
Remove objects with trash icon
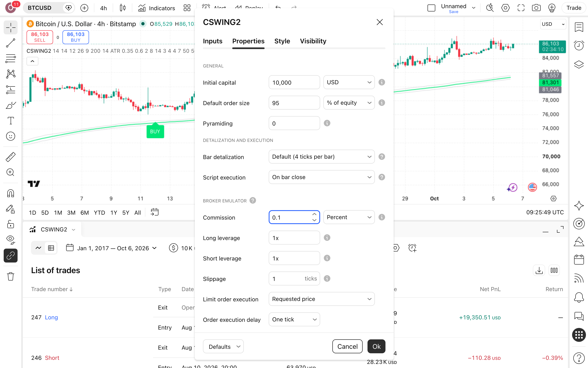[10, 276]
